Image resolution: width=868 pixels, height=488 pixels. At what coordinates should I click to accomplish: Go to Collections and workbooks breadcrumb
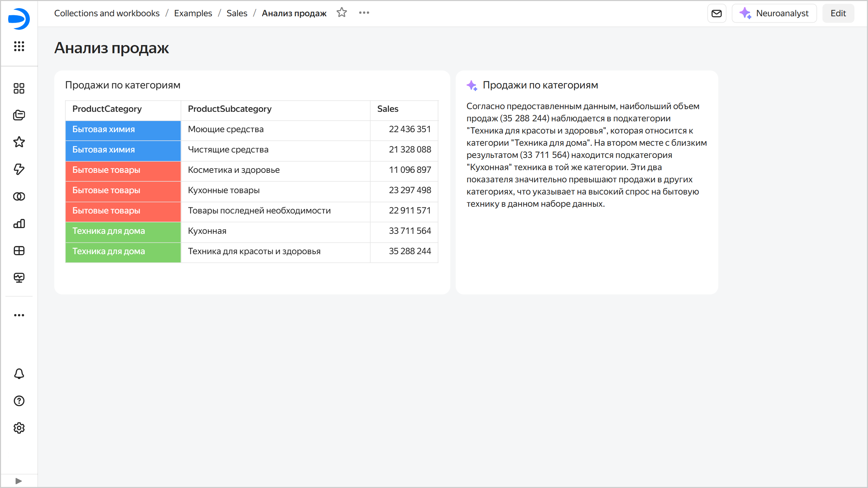point(107,13)
